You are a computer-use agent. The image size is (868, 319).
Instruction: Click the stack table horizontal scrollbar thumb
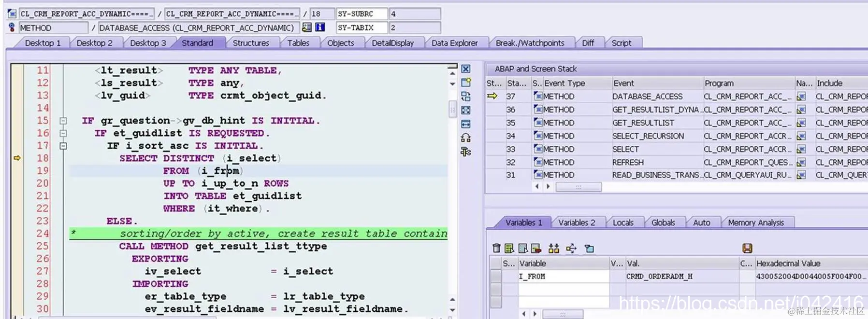pos(579,187)
